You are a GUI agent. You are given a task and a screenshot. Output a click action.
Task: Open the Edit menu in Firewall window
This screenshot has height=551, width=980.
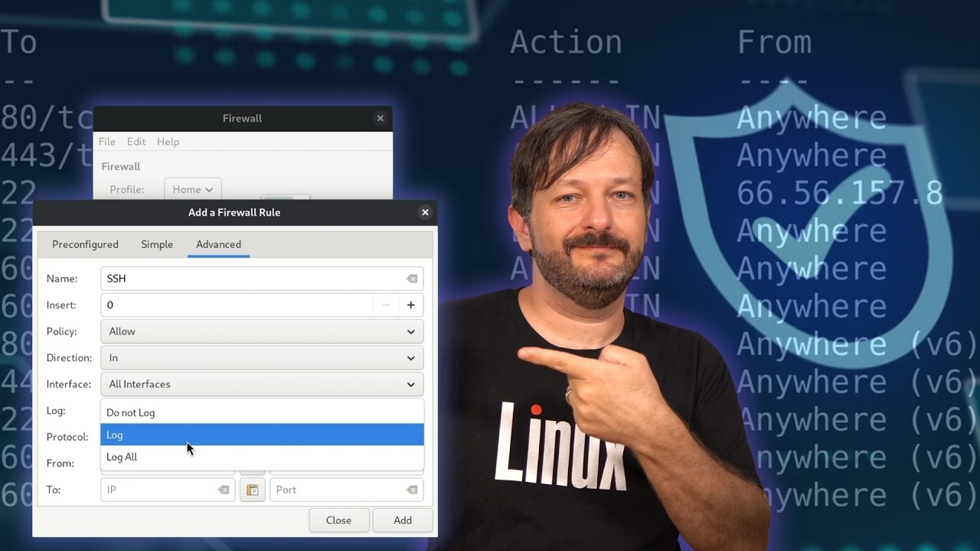pos(136,142)
